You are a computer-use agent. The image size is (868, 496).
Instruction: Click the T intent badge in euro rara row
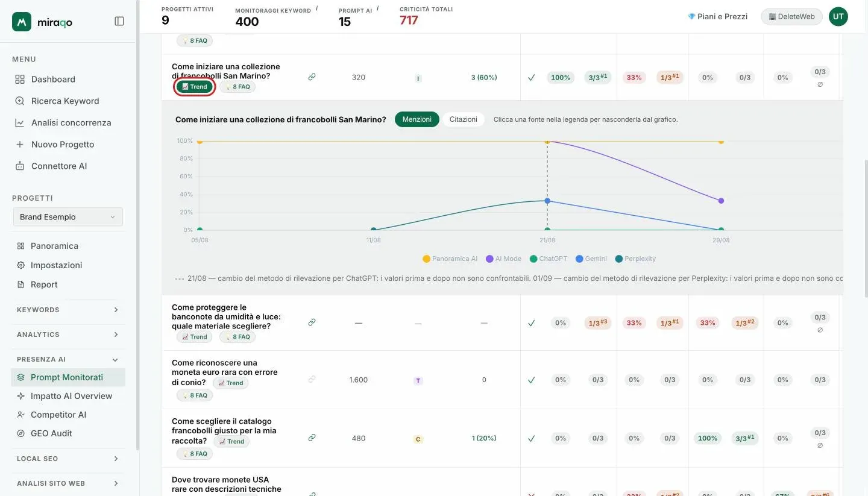click(x=418, y=381)
